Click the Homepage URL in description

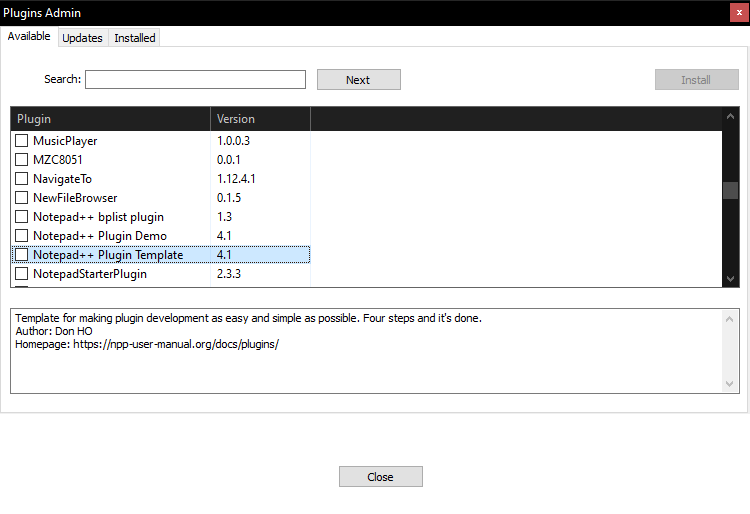coord(176,344)
